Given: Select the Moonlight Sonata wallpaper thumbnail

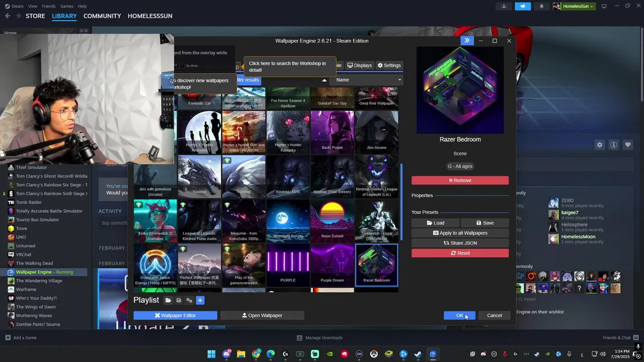Looking at the screenshot, I should coord(288,221).
